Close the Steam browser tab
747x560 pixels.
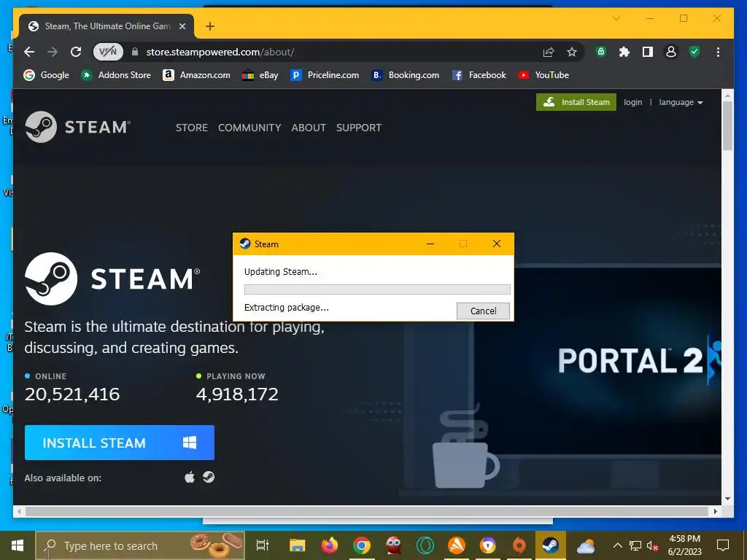coord(182,26)
